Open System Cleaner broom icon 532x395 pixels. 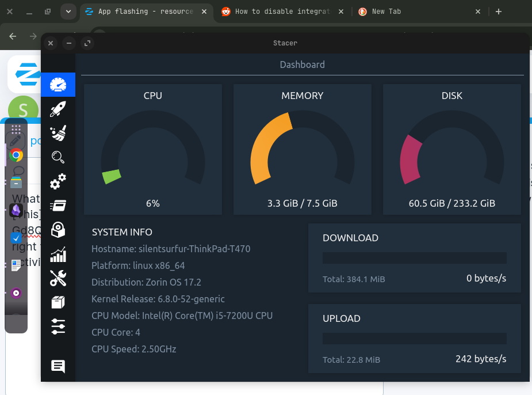[x=58, y=133]
